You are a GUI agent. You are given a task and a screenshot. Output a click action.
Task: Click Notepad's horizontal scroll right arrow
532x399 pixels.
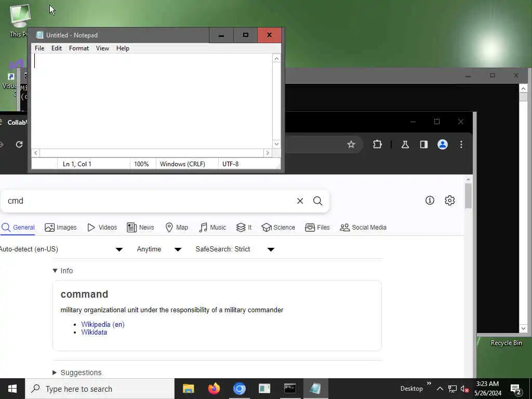(x=268, y=153)
